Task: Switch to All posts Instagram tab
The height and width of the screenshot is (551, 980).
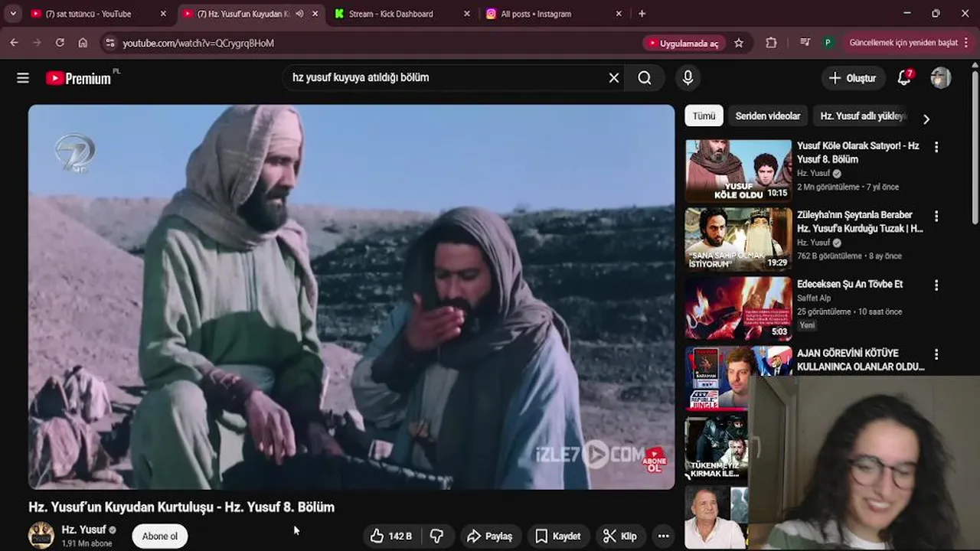Action: 553,14
